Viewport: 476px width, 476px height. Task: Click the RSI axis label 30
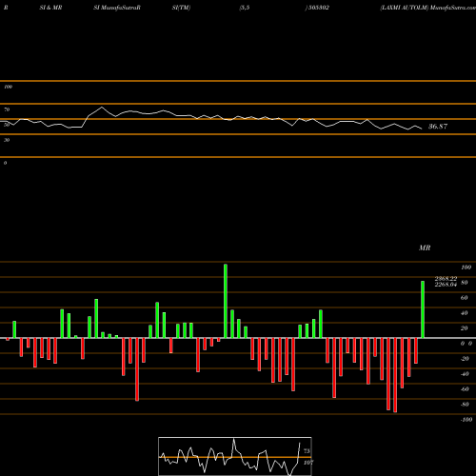7,140
